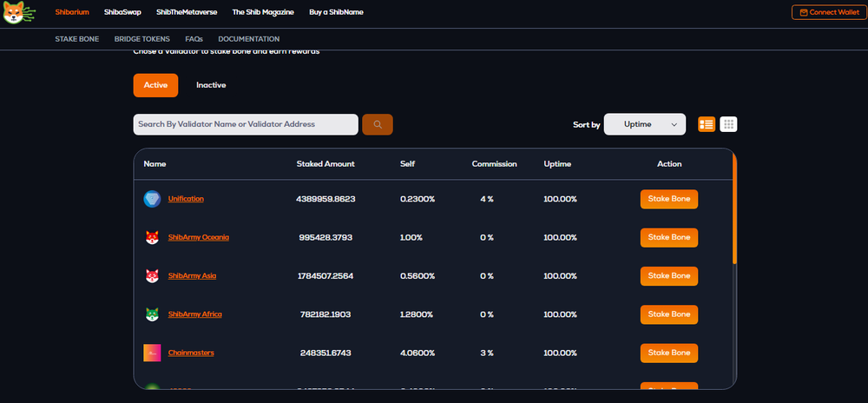Click the Shiba Inu logo icon
This screenshot has height=403, width=868.
pyautogui.click(x=19, y=13)
